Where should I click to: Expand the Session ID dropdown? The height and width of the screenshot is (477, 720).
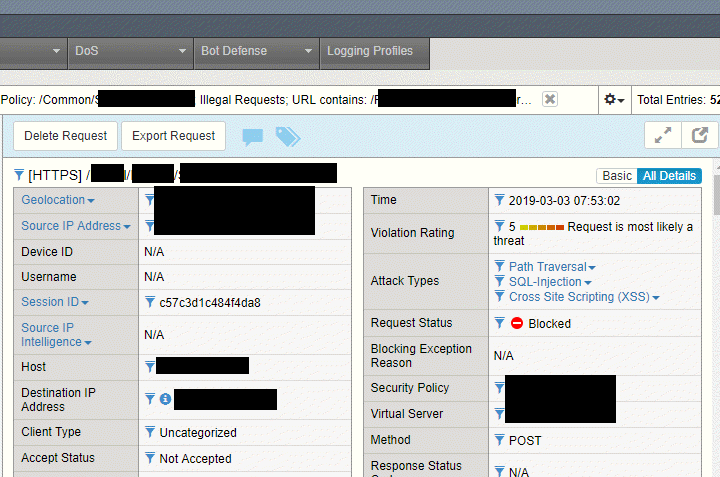tap(85, 303)
